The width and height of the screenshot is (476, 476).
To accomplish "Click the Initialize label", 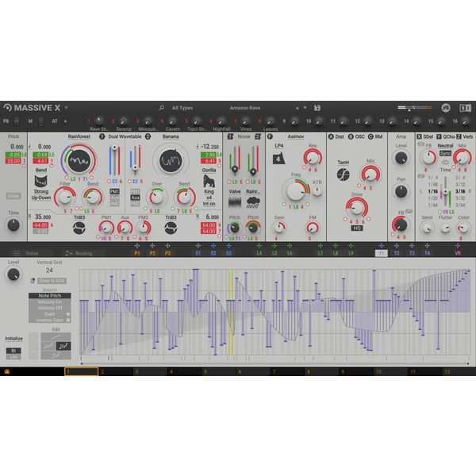I will point(13,339).
